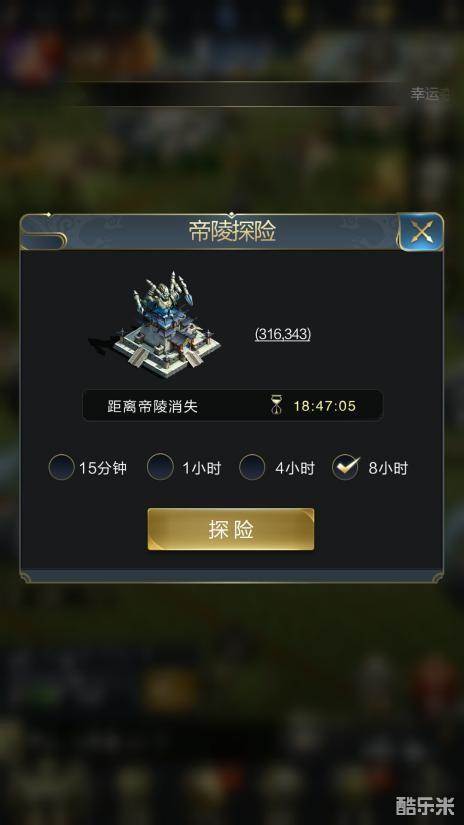
Task: Close the 帝陵探险 dialog with the X
Action: click(x=421, y=232)
